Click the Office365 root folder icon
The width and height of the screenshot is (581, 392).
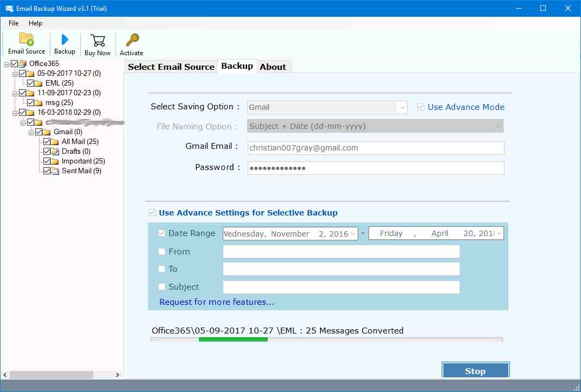click(x=23, y=64)
